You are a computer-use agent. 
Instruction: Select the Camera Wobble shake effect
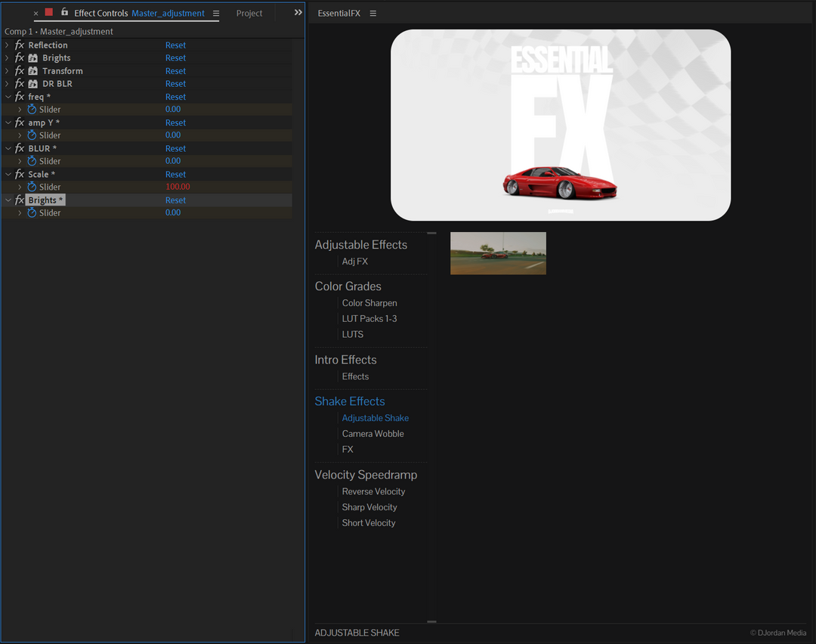(x=372, y=433)
